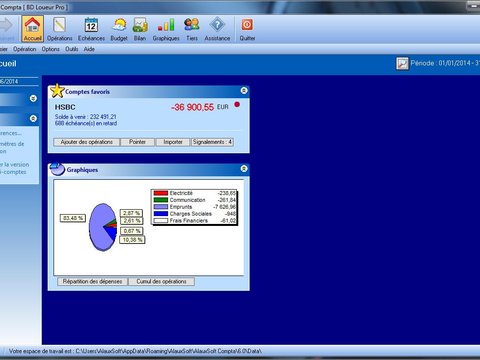This screenshot has height=360, width=480.
Task: Click the 10,38 % pie label
Action: 132,240
